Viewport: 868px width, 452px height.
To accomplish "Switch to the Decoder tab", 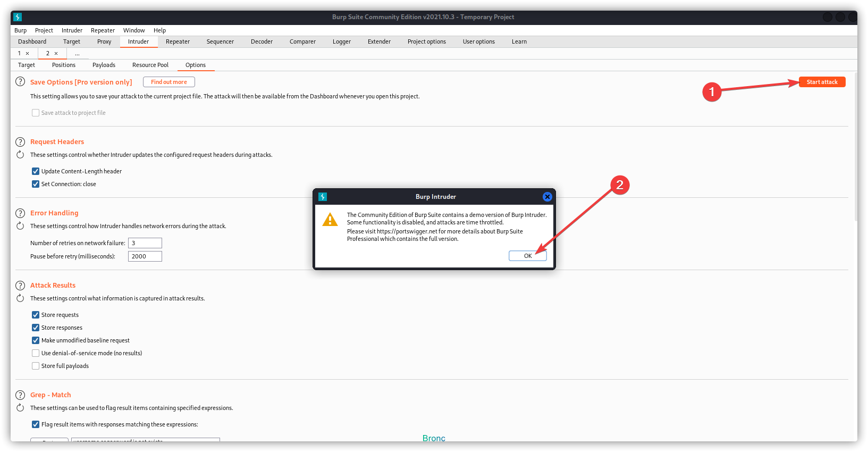I will pos(262,41).
